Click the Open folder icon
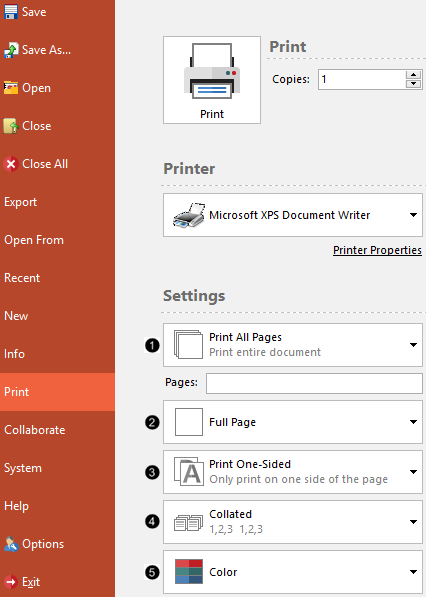Screen dimensions: 426x597 [11, 88]
